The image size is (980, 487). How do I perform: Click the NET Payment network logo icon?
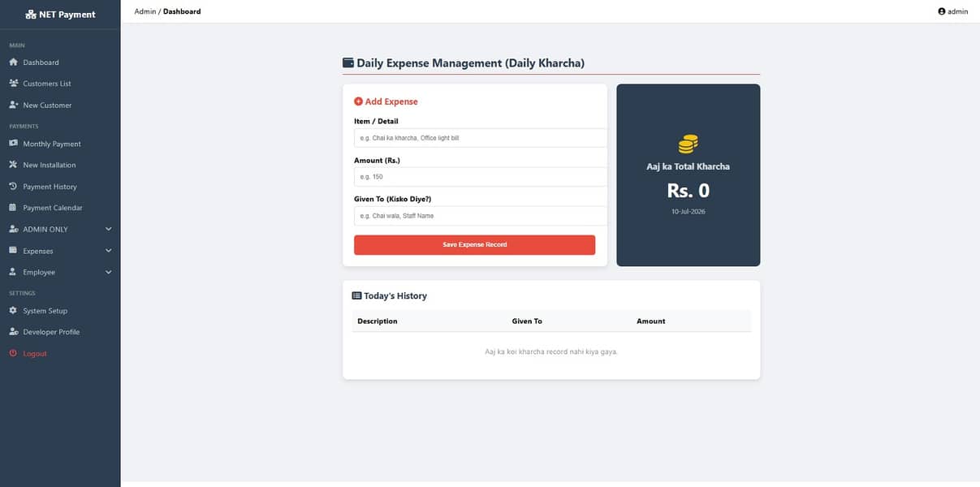point(31,15)
